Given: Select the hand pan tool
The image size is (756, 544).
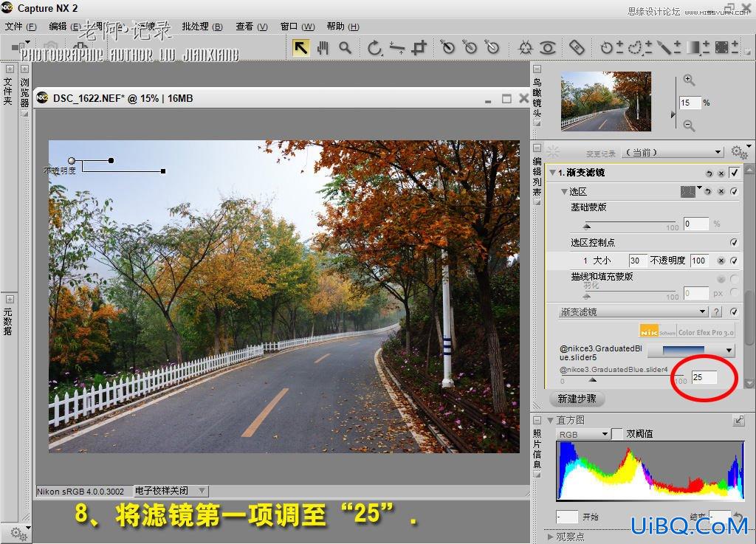Looking at the screenshot, I should coord(323,48).
